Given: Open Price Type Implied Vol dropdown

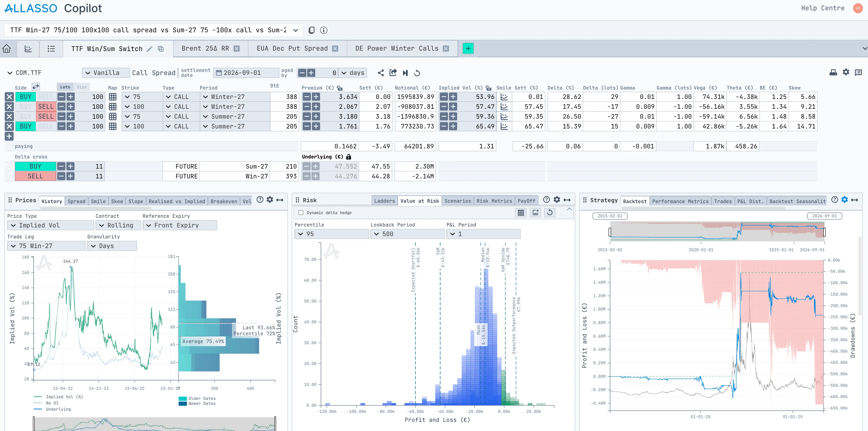Looking at the screenshot, I should [50, 225].
